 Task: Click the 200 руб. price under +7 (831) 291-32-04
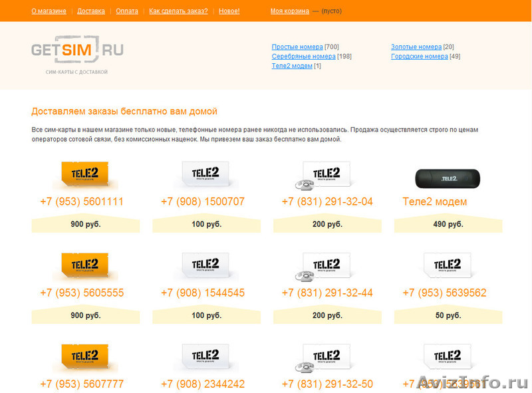click(x=327, y=224)
